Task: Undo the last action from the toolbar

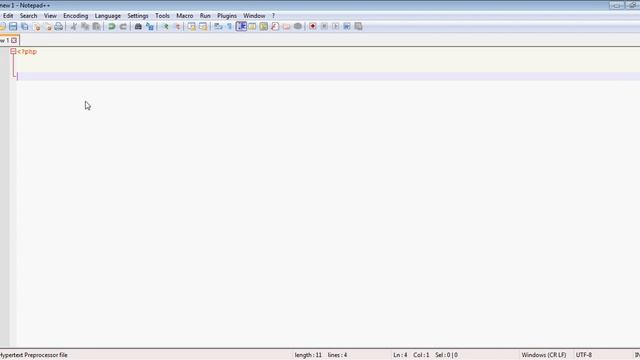Action: (111, 27)
